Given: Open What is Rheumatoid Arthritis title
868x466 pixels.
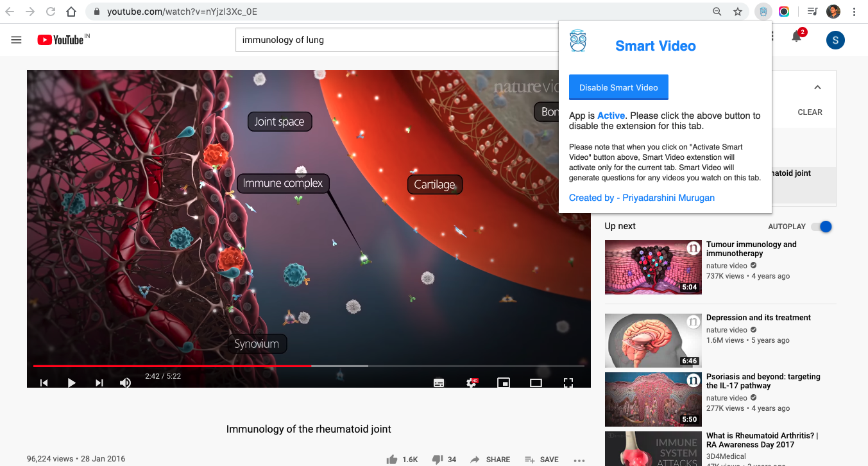Looking at the screenshot, I should (762, 440).
